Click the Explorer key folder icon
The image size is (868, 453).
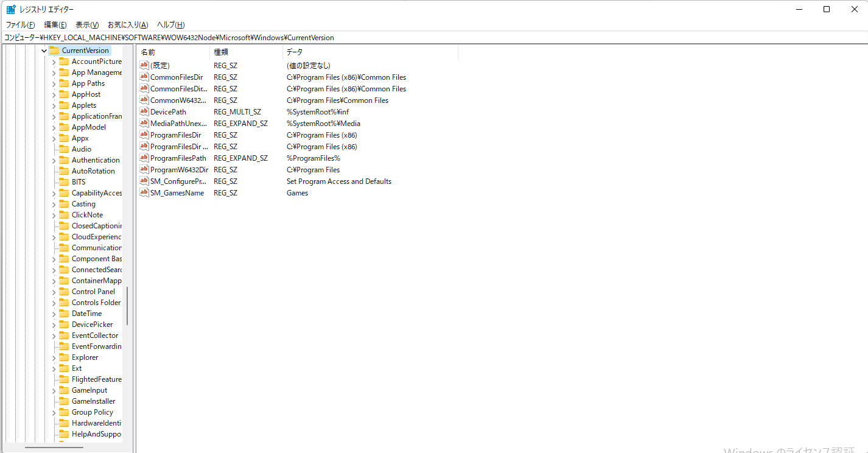coord(64,357)
